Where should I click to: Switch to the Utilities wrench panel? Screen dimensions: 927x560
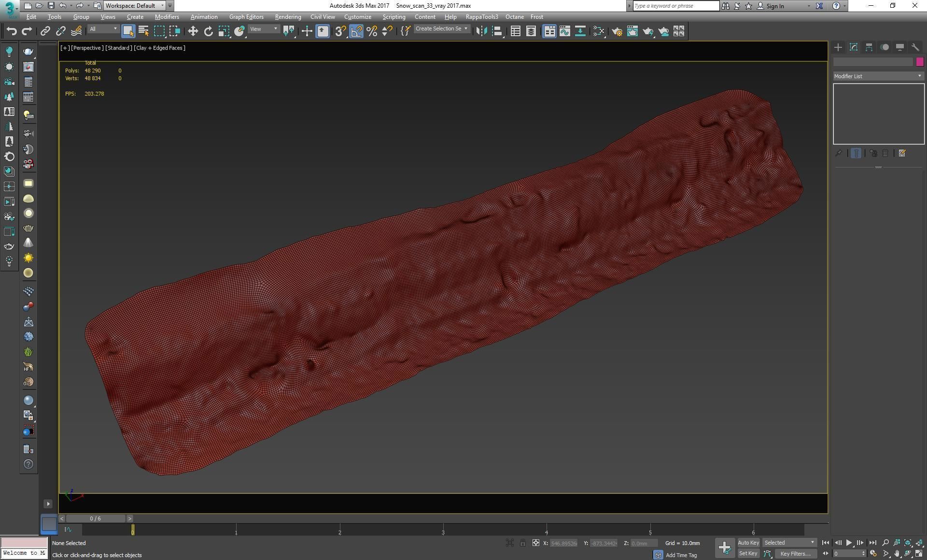click(915, 47)
